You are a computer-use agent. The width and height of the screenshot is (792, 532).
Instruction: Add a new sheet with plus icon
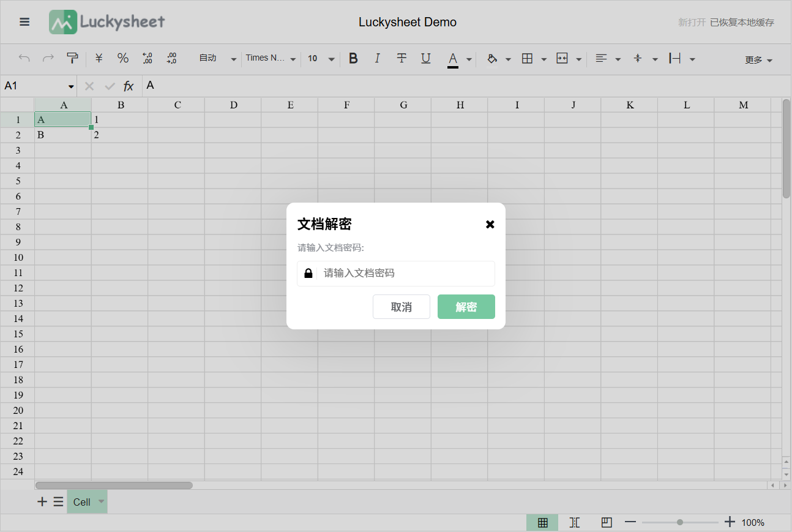point(42,502)
